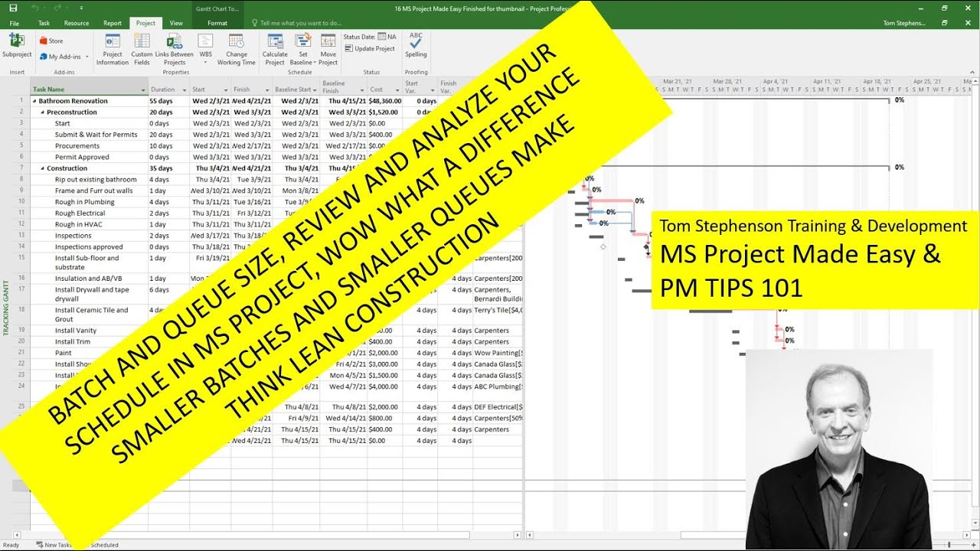This screenshot has height=551, width=980.
Task: Select the 'Submit & Wait for Permits' task
Action: point(96,135)
